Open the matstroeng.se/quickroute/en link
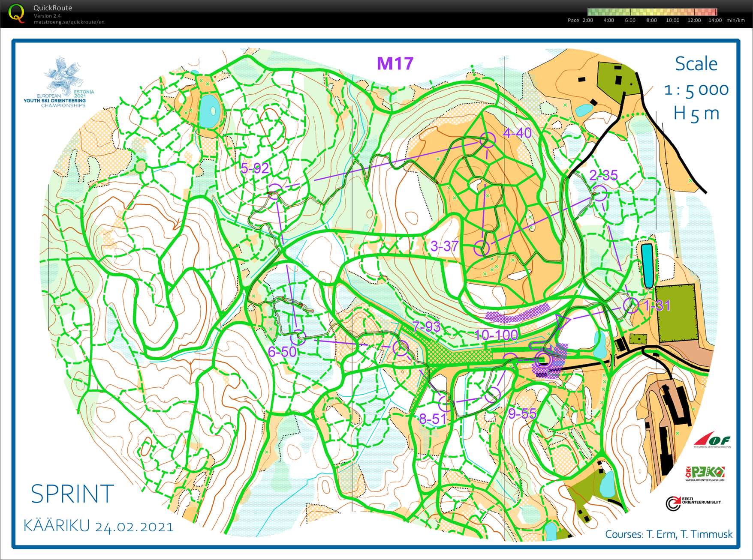753x560 pixels. [69, 22]
